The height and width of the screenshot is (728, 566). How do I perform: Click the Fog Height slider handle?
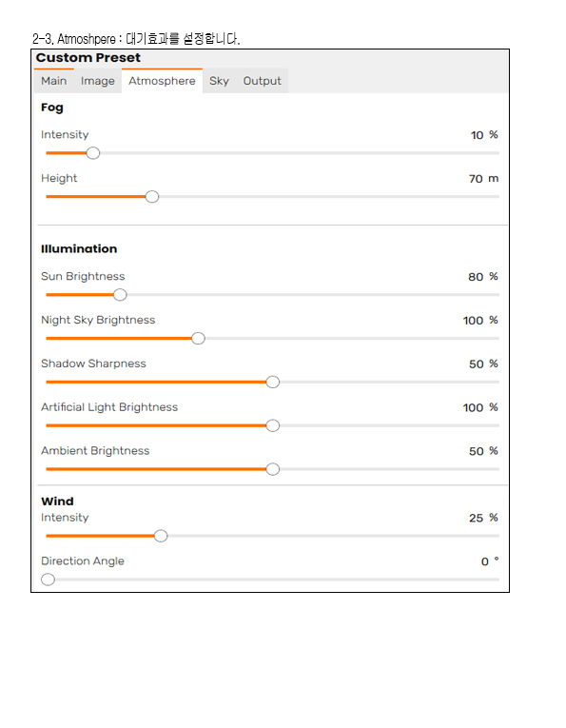tap(151, 197)
